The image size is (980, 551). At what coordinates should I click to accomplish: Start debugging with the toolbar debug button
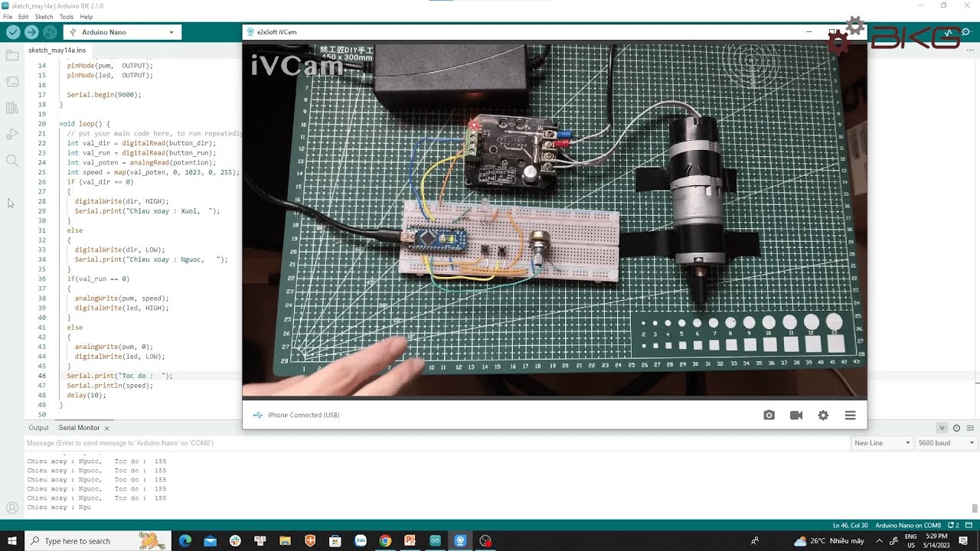[50, 32]
